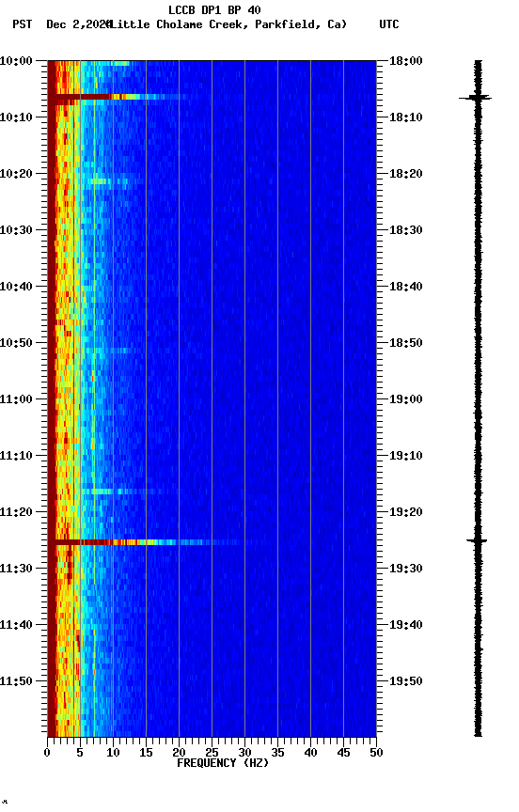Select the date text 'Dec 2,2020'
Viewport: 519px width, 812px height.
[x=79, y=24]
